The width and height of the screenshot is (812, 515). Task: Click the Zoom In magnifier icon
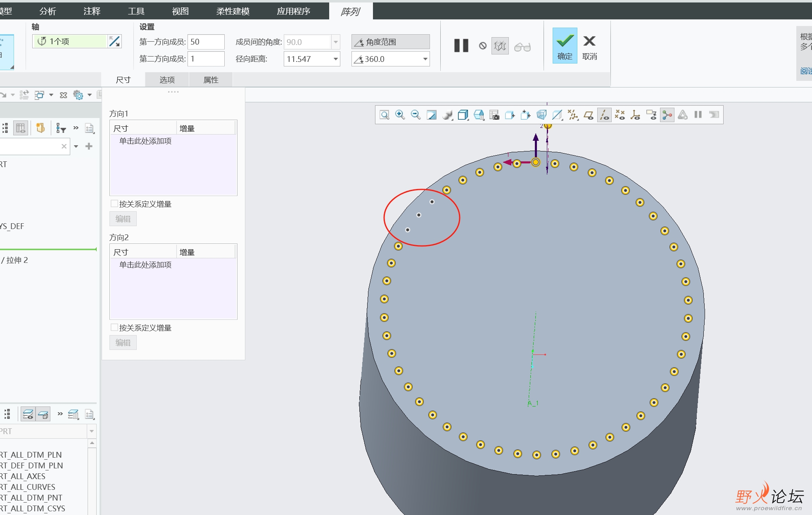coord(400,115)
